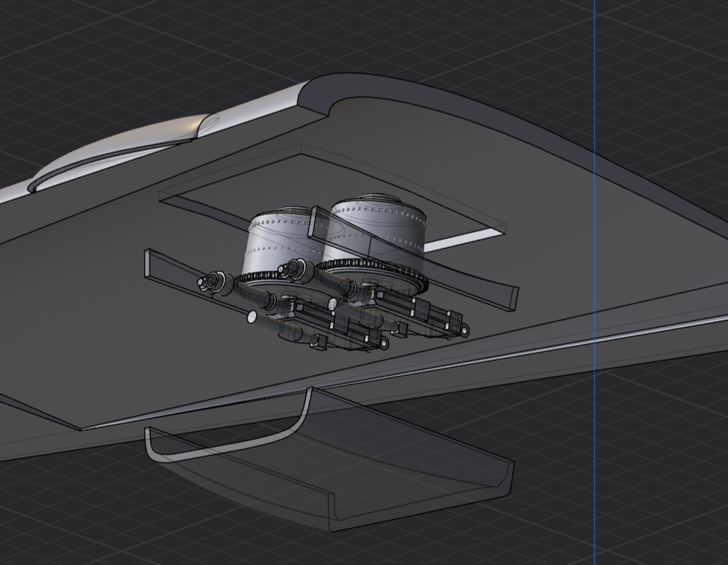Image resolution: width=728 pixels, height=565 pixels.
Task: Select the small white pin near the left actuator
Action: [252, 317]
